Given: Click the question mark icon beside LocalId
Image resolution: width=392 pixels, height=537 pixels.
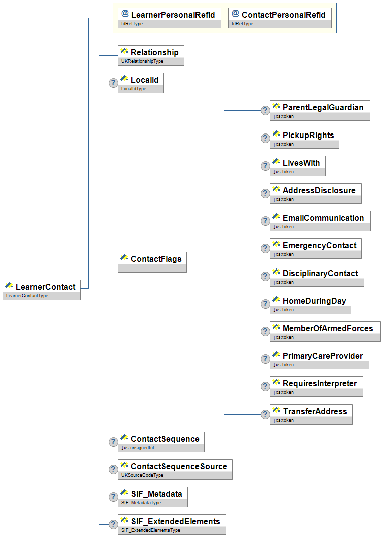Looking at the screenshot, I should (114, 83).
